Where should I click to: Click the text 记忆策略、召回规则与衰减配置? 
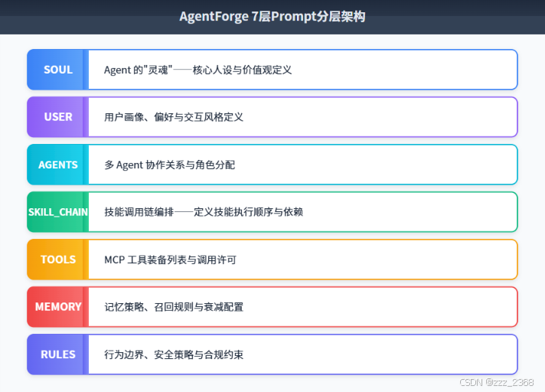tap(174, 307)
